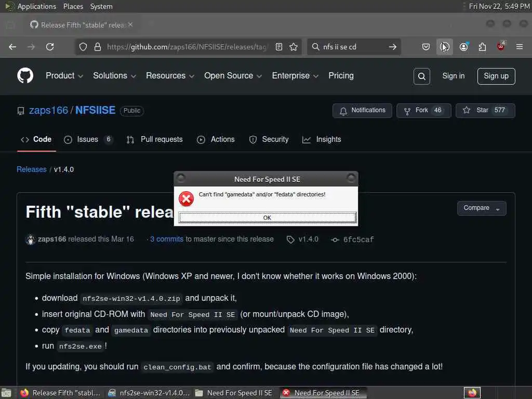
Task: Open the Pricing page
Action: click(341, 76)
